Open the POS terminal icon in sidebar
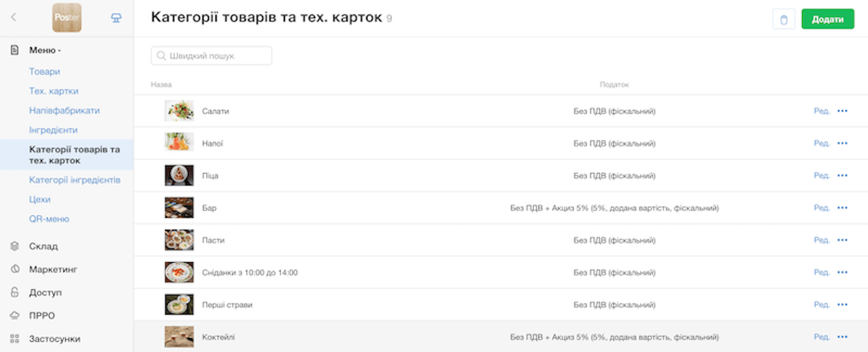Image resolution: width=868 pixels, height=352 pixels. click(116, 18)
